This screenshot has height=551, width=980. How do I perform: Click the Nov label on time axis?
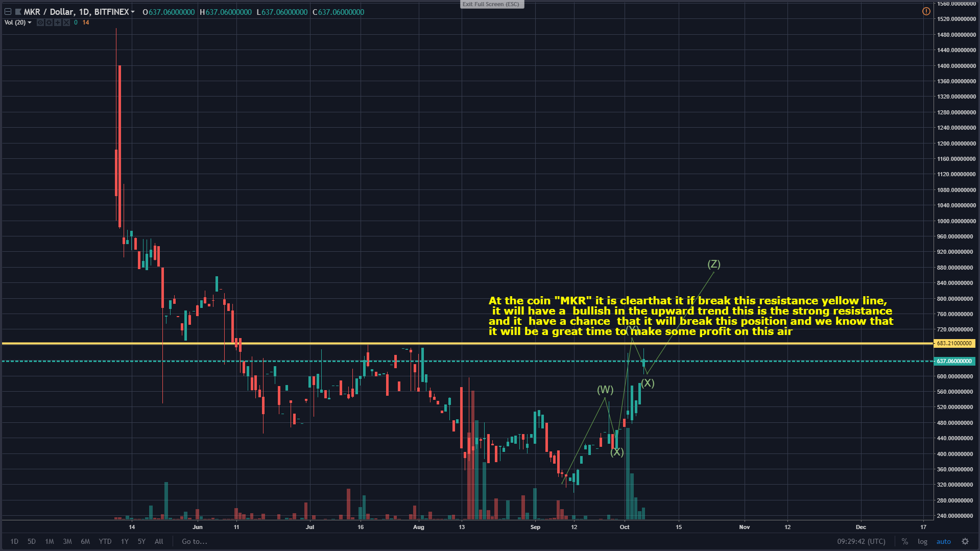click(x=745, y=527)
